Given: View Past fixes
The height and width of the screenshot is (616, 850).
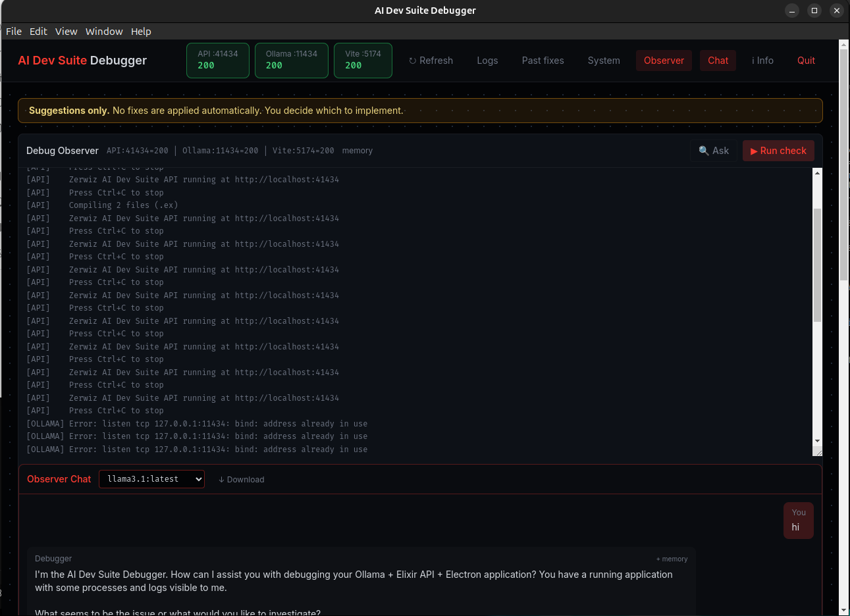Looking at the screenshot, I should [x=543, y=60].
